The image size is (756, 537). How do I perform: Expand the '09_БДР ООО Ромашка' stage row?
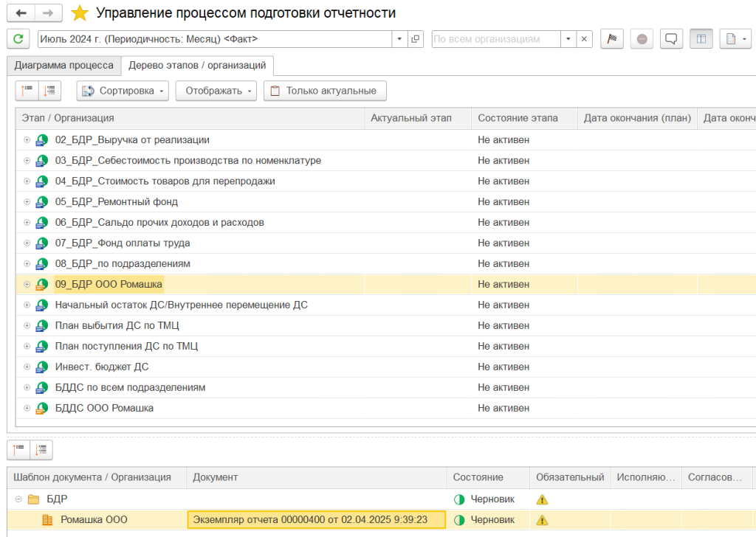[27, 284]
